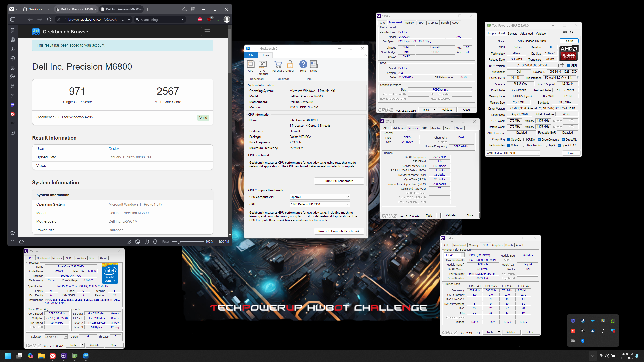Screen dimensions: 644x362
Task: Open the CPU benchmark icon in Geekbench 6
Action: 251,66
